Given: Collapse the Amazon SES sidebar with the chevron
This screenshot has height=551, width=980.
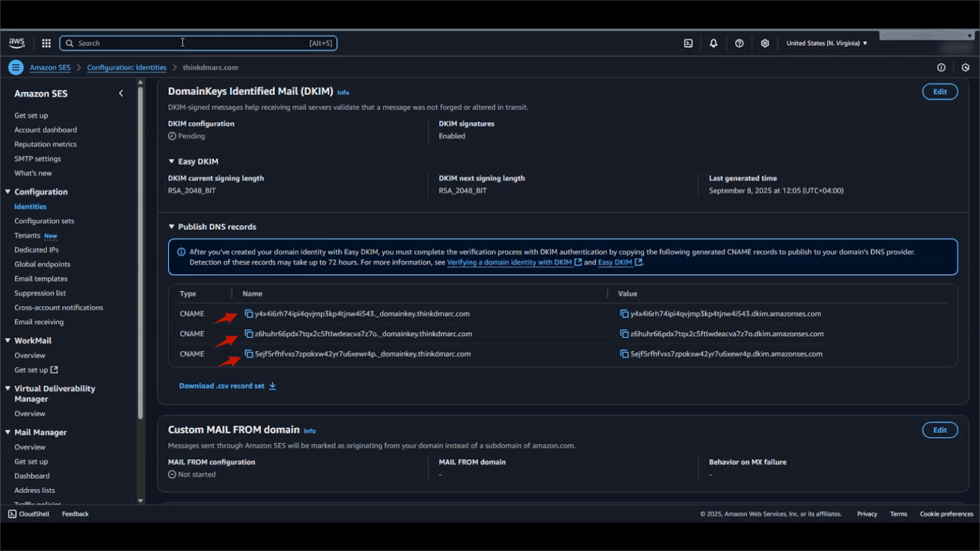Looking at the screenshot, I should coord(121,93).
